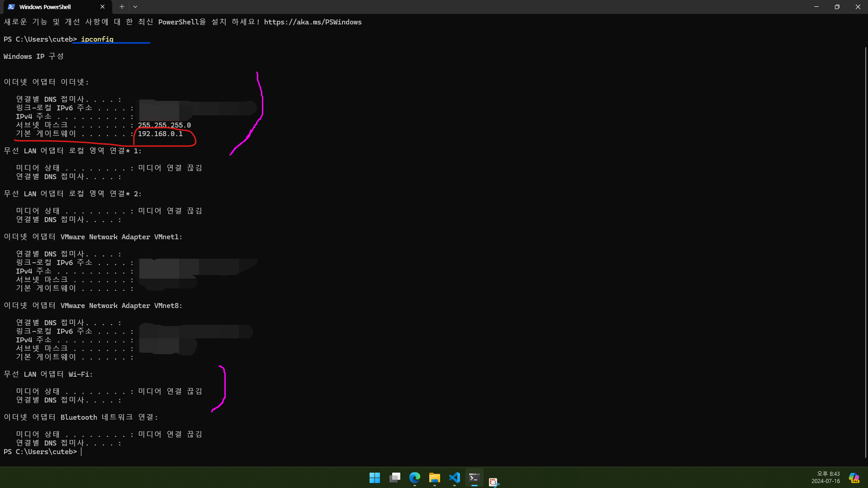Image resolution: width=868 pixels, height=488 pixels.
Task: Close the terminal window
Action: click(858, 7)
